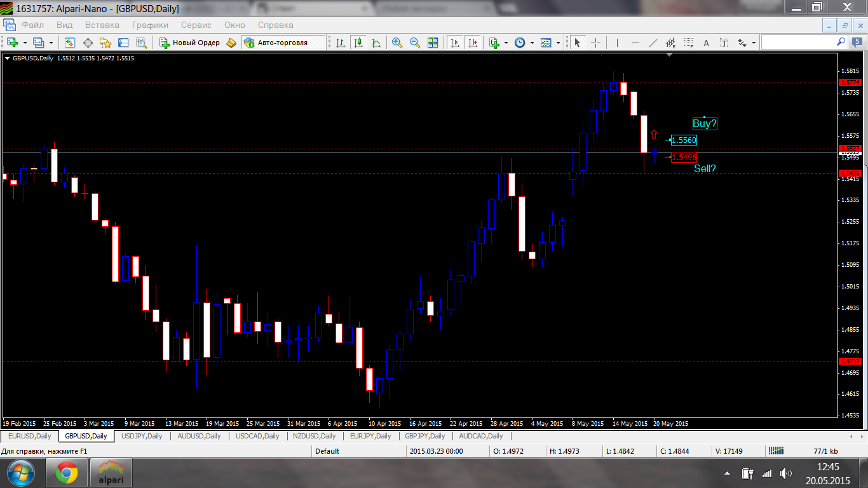Screen dimensions: 868x488
Task: Select the Fibonacci retracement tool
Action: coord(688,43)
